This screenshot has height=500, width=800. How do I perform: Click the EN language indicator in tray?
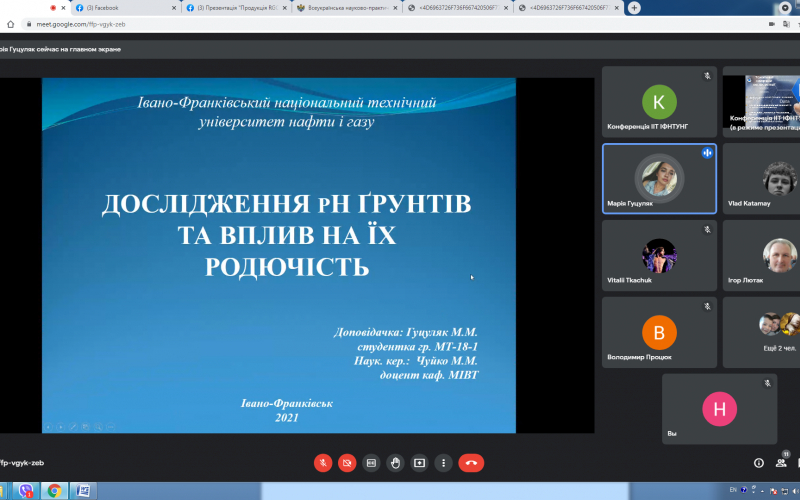point(733,490)
